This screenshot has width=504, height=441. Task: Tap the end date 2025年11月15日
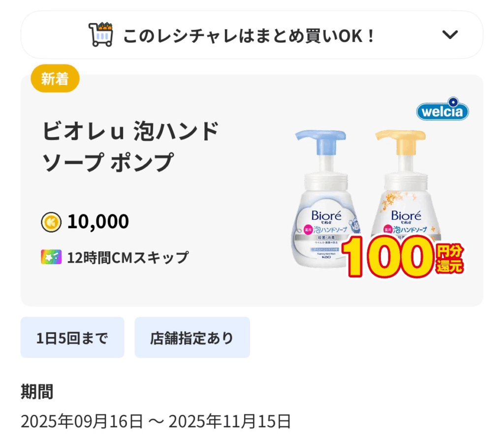(x=230, y=421)
